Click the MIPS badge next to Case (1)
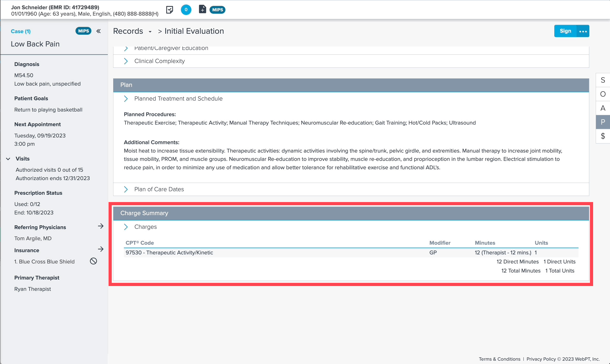610x364 pixels. point(83,31)
